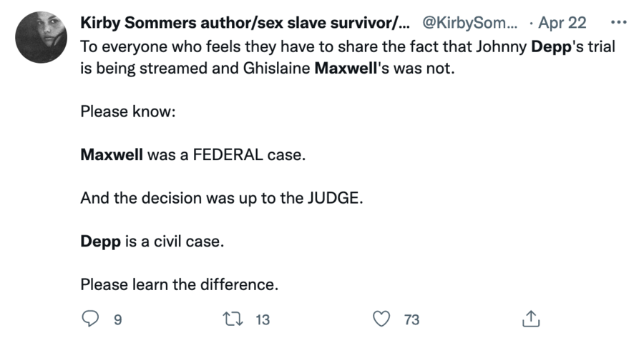This screenshot has height=343, width=644.
Task: Click the reply count 9
Action: click(x=117, y=320)
